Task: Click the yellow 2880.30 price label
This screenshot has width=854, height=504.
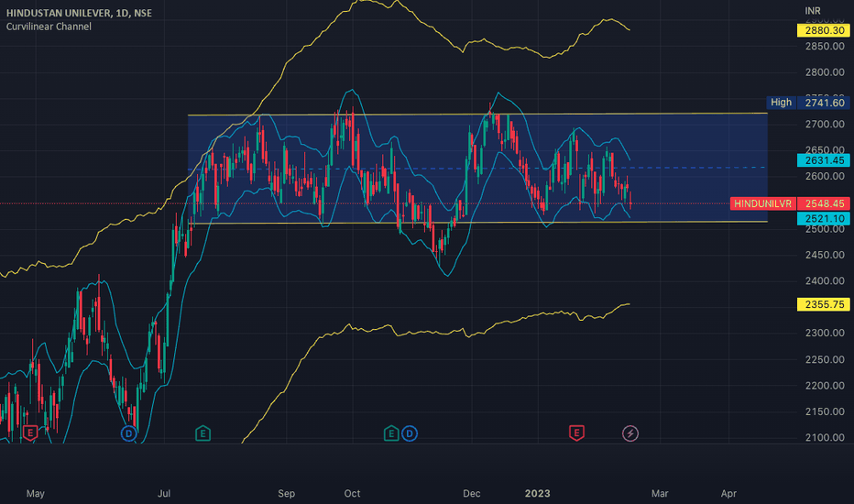Action: [823, 30]
